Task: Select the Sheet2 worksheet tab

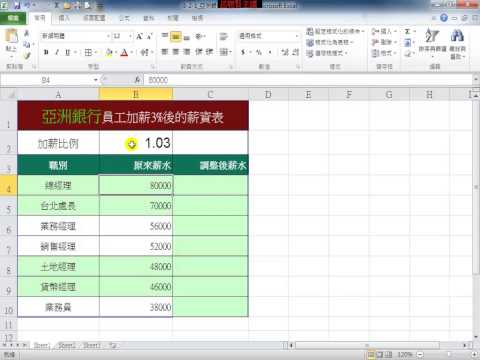Action: [67, 345]
